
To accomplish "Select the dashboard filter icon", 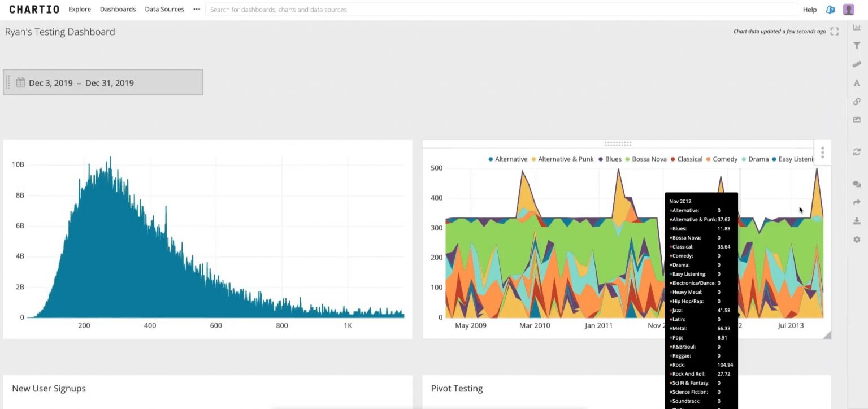I will [x=857, y=45].
